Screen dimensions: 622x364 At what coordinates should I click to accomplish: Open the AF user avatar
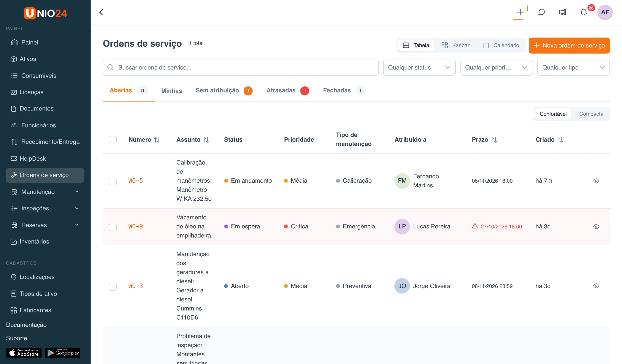tap(605, 12)
